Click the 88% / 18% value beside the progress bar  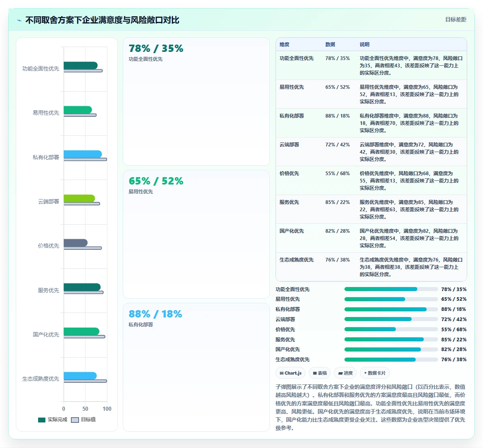454,309
